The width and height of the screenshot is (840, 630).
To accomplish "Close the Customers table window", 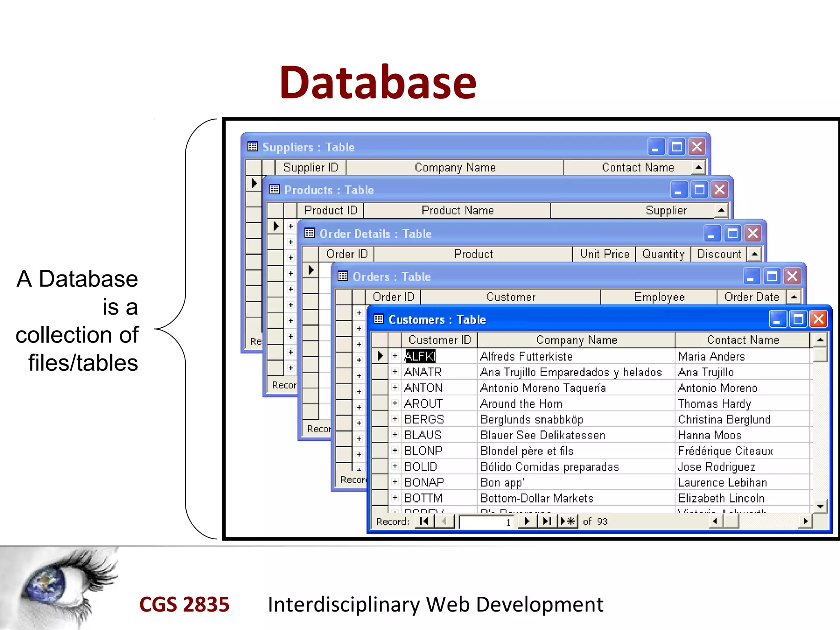I will pos(818,319).
